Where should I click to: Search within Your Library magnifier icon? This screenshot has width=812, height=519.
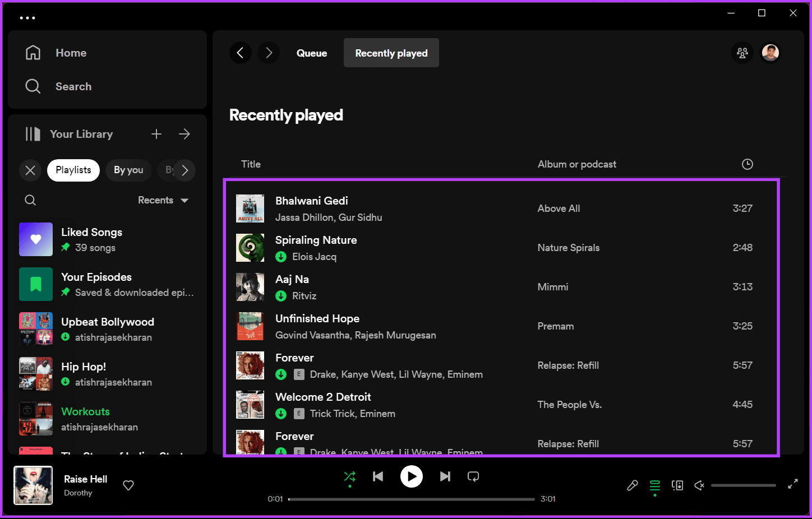30,200
